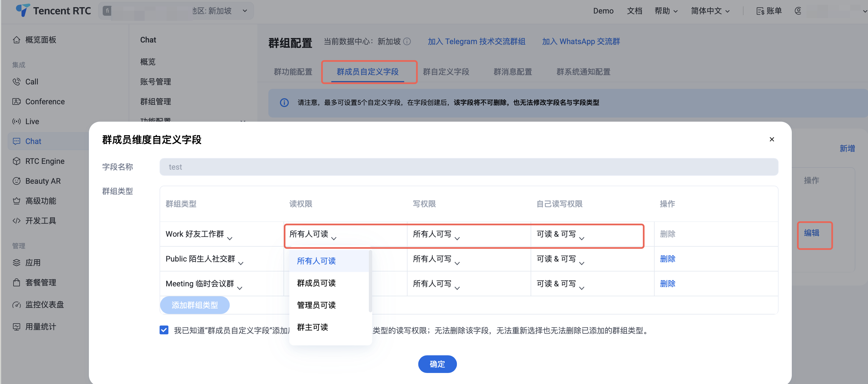Select the Live broadcast icon
The image size is (868, 384).
(x=17, y=121)
